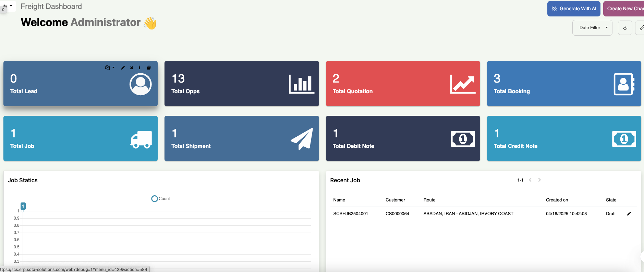Open the settings dropdown at top left corner
The image size is (644, 272).
pyautogui.click(x=8, y=6)
